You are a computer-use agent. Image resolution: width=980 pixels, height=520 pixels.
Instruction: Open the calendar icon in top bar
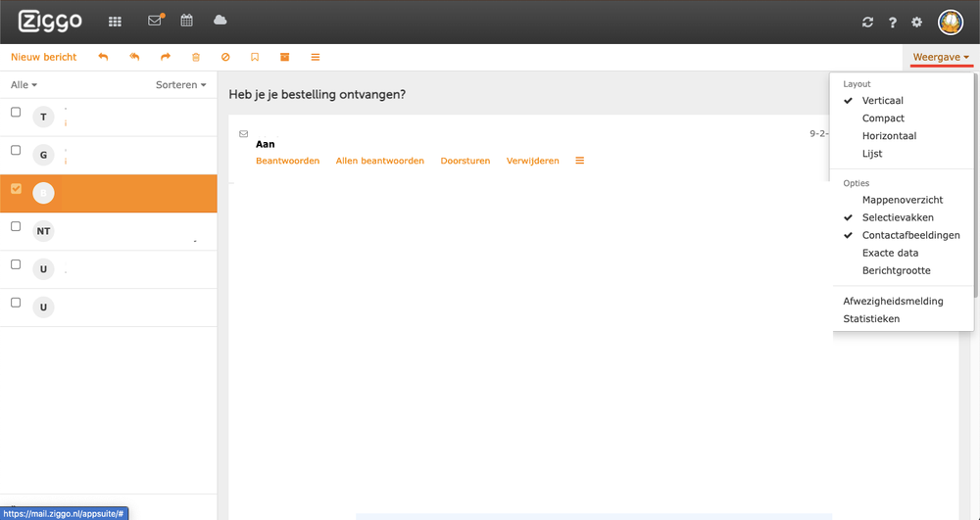186,20
